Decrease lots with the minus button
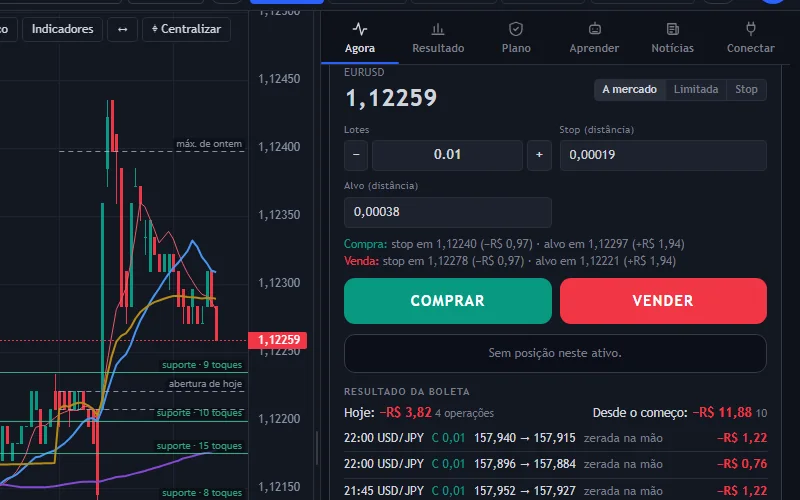 pyautogui.click(x=356, y=155)
